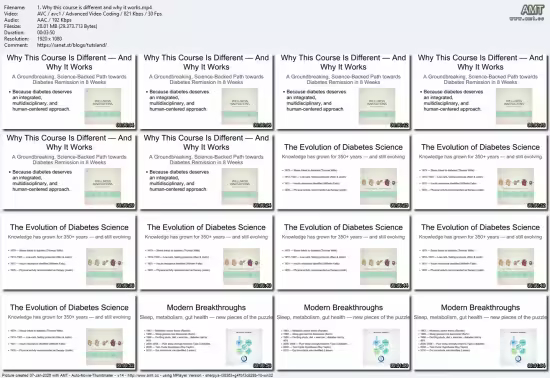The height and width of the screenshot is (378, 550).
Task: Select the audio value 'AAC / 192 Kbps'
Action: [54, 20]
